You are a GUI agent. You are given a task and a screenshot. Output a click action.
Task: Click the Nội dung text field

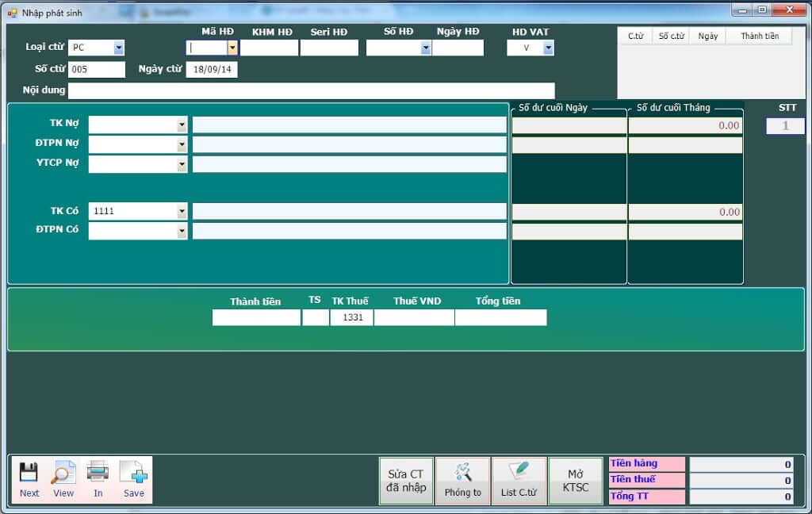point(311,91)
